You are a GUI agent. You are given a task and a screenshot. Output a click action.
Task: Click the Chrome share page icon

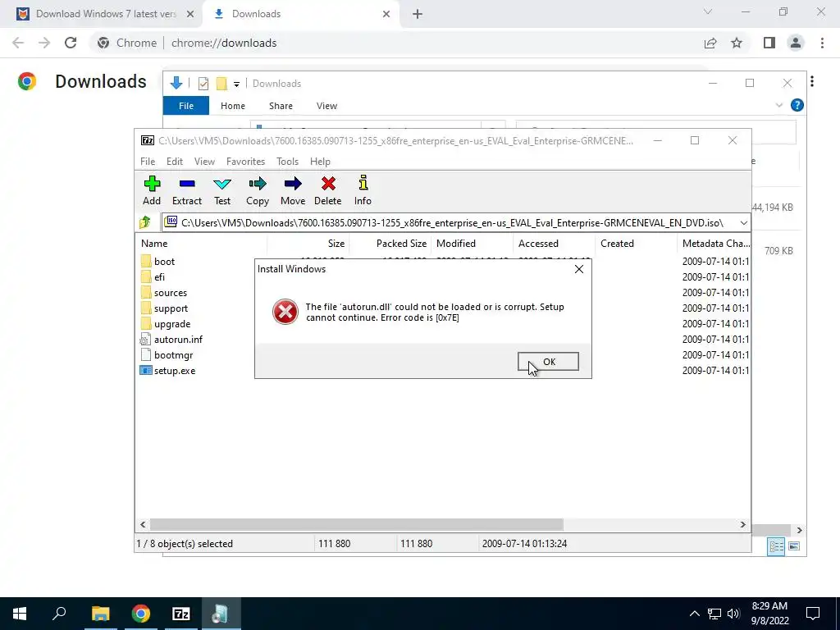pos(710,43)
